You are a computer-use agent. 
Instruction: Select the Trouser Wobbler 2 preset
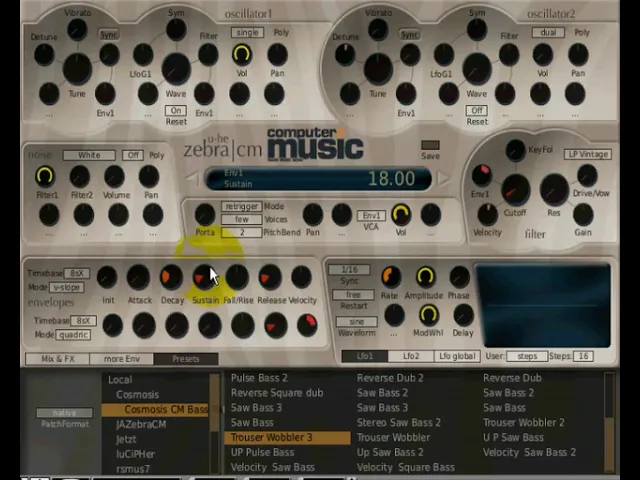[x=524, y=422]
